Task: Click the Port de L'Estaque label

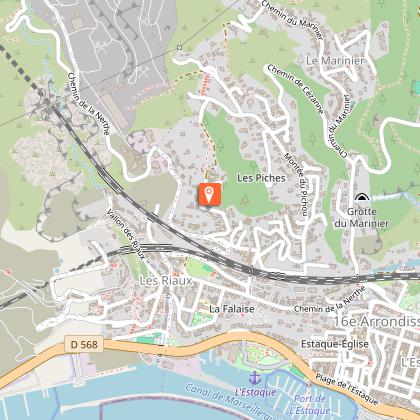Action: pos(310,404)
